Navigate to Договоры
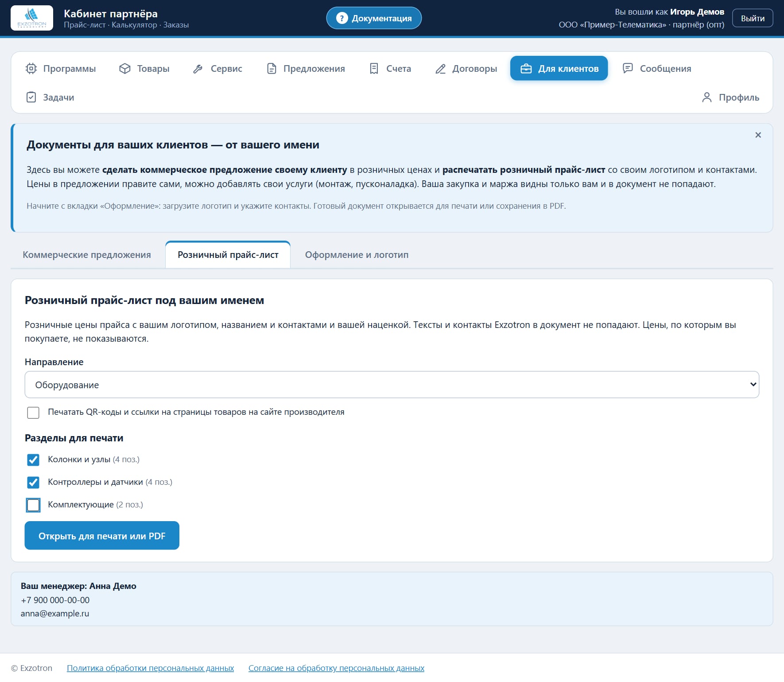Screen dimensions: 784x682 466,69
